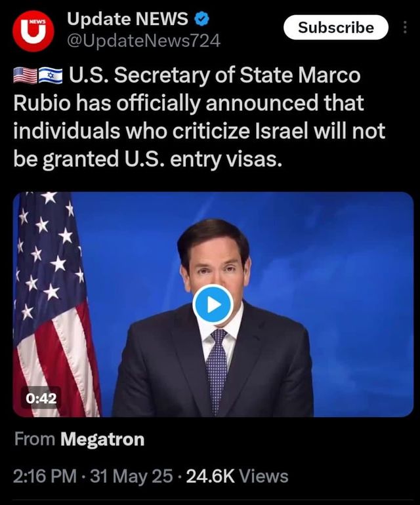Image resolution: width=420 pixels, height=505 pixels.
Task: Click the Update NEWS display name
Action: (127, 18)
